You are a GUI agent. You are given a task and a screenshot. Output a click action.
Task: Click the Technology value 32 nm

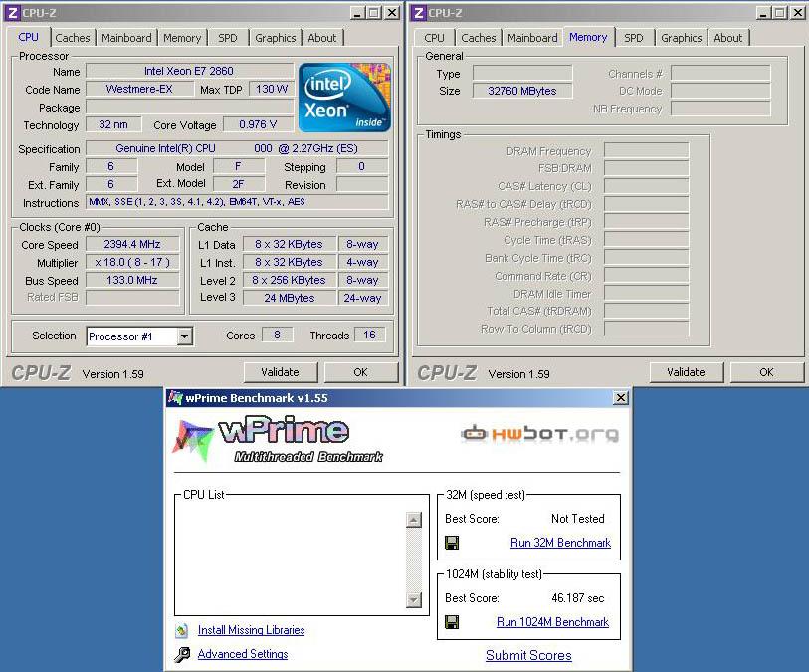(113, 124)
